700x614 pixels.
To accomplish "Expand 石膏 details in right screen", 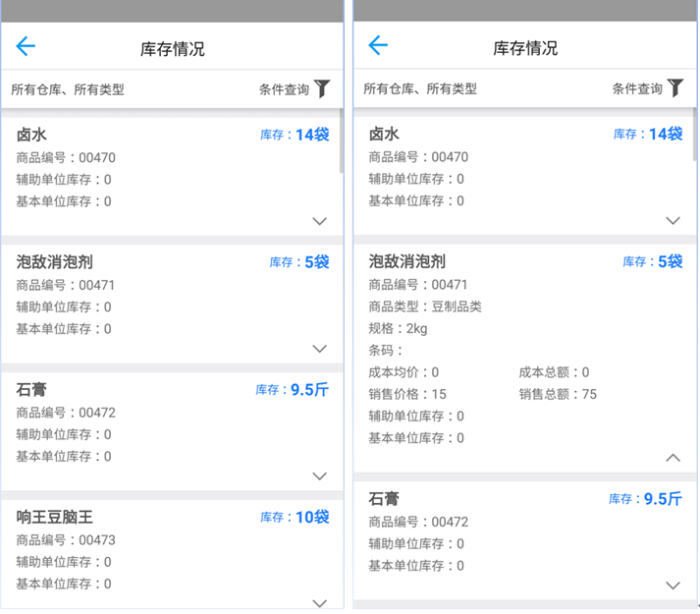I will (673, 586).
